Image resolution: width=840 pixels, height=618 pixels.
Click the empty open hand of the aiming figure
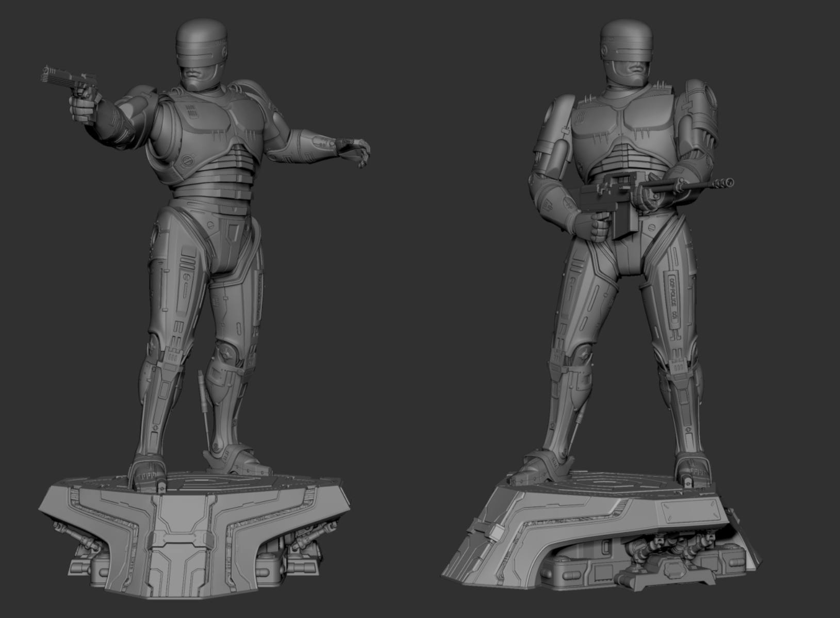click(x=353, y=152)
